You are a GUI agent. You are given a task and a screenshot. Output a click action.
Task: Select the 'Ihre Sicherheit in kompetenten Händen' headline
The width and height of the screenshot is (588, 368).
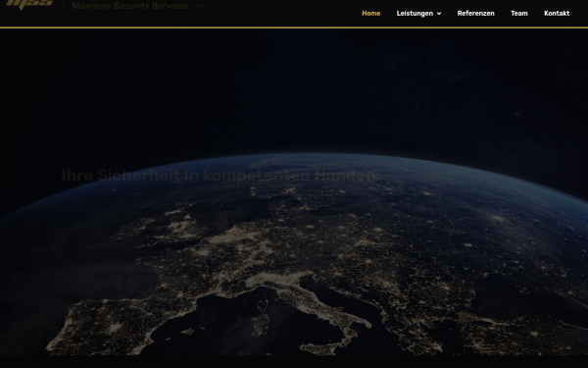tap(220, 176)
